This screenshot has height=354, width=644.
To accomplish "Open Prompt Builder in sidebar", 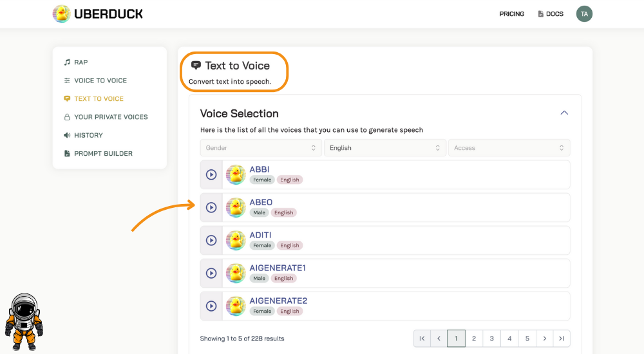I will (103, 154).
